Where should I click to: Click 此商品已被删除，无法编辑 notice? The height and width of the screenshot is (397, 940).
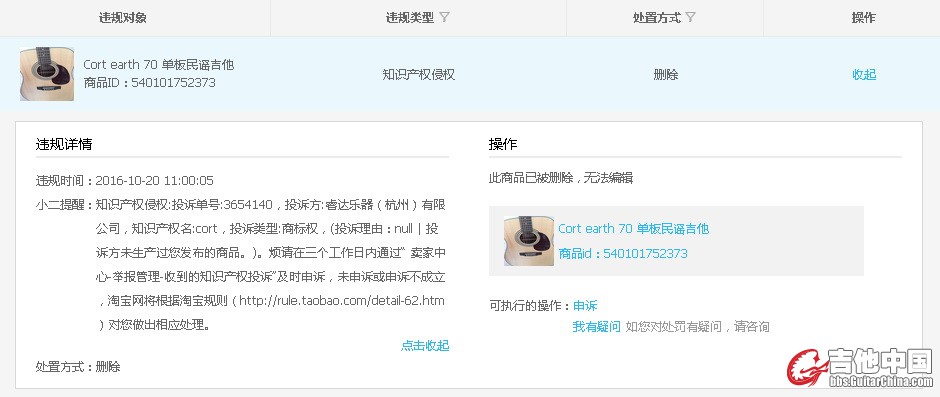(x=561, y=178)
